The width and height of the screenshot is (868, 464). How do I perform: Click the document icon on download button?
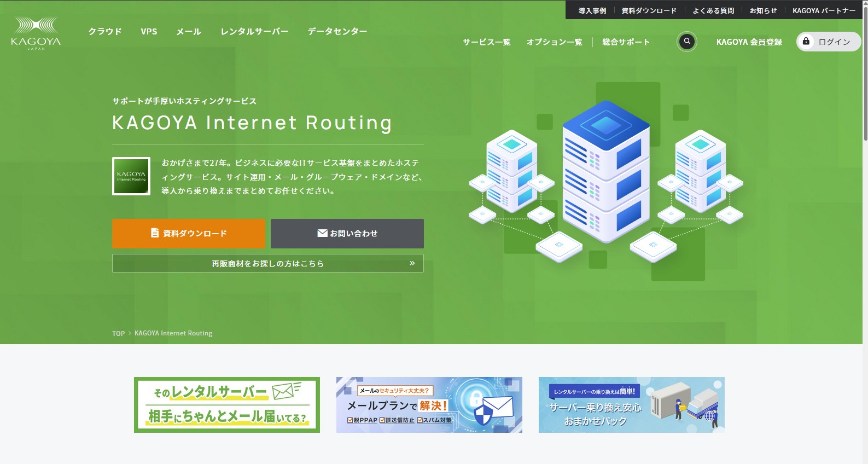[155, 233]
